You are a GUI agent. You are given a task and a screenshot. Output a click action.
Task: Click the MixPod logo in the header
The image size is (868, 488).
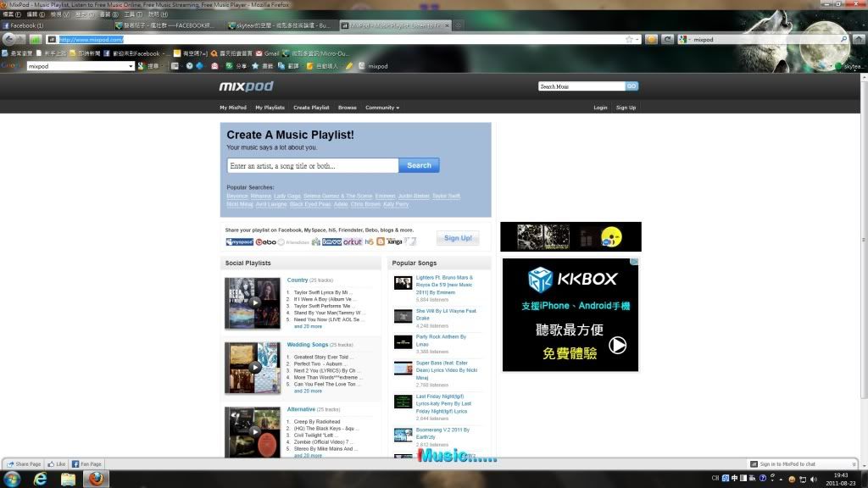coord(247,86)
